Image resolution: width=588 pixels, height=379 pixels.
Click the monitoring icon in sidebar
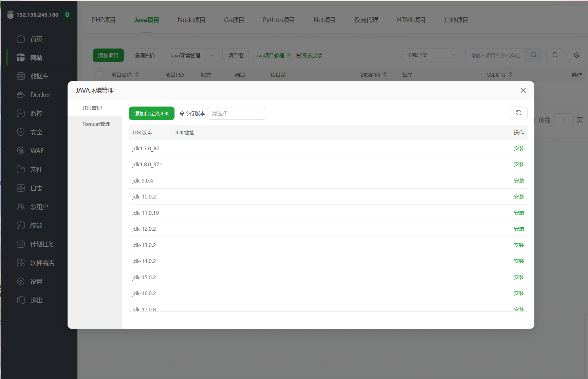[21, 113]
